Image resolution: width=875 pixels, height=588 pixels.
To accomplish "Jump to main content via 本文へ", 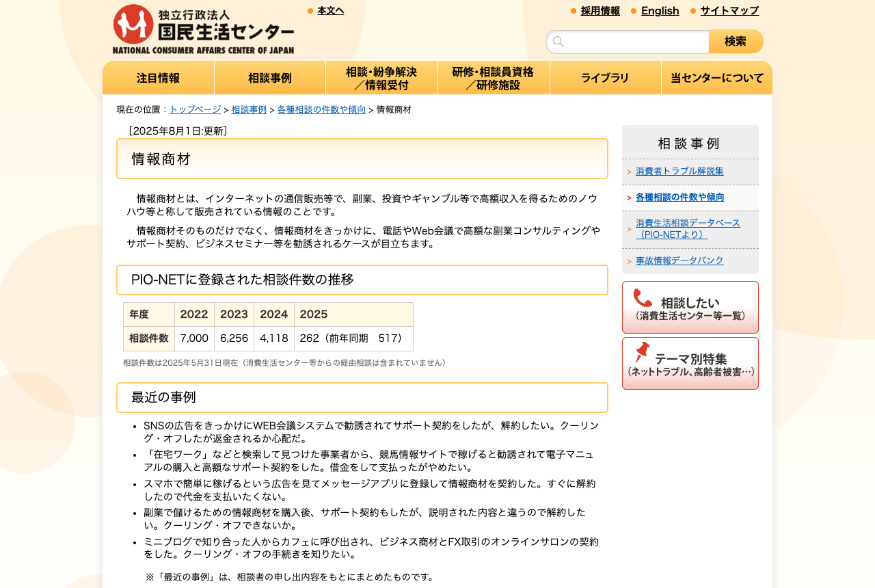I will [331, 10].
